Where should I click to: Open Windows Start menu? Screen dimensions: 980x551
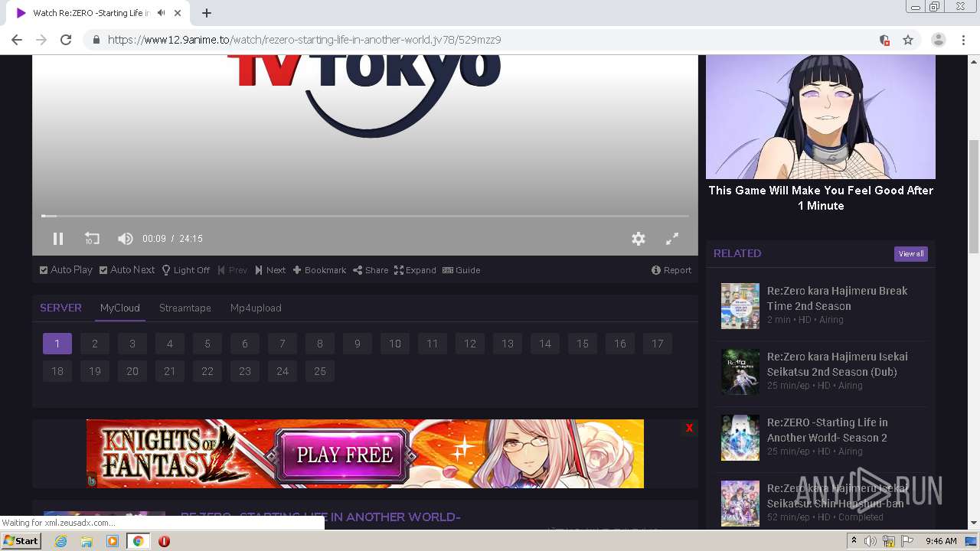coord(21,541)
